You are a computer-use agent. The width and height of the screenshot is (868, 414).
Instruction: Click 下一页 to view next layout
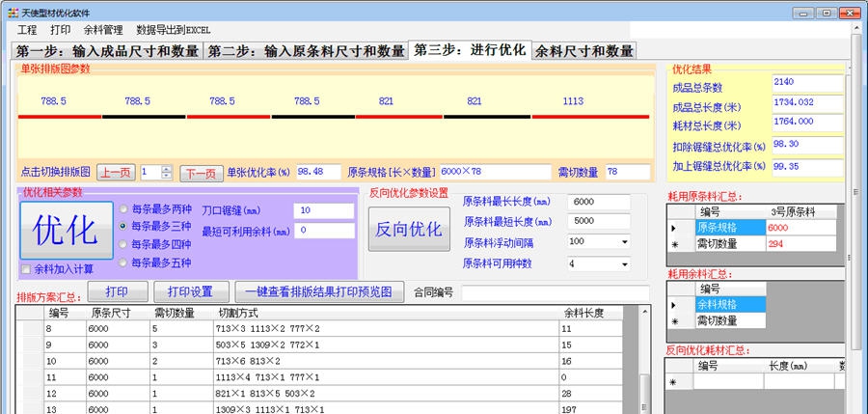[x=201, y=173]
